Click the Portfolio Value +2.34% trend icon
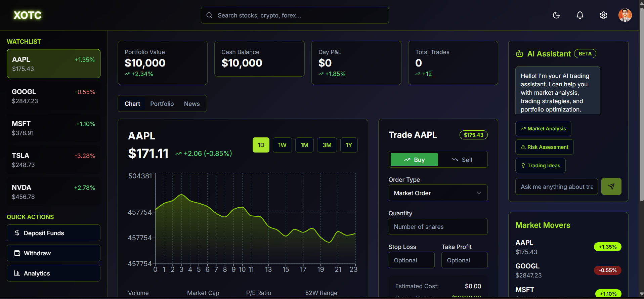The width and height of the screenshot is (644, 299). [x=127, y=74]
